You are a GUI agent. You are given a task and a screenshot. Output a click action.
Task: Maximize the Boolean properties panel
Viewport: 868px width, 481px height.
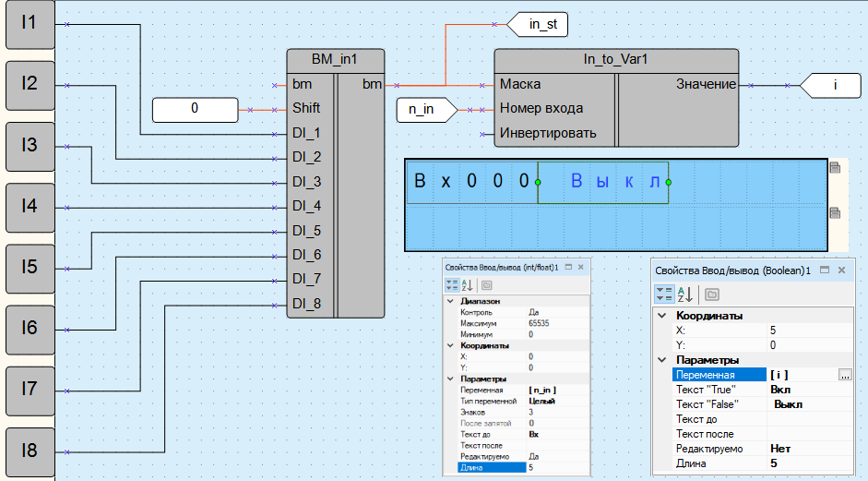click(825, 270)
